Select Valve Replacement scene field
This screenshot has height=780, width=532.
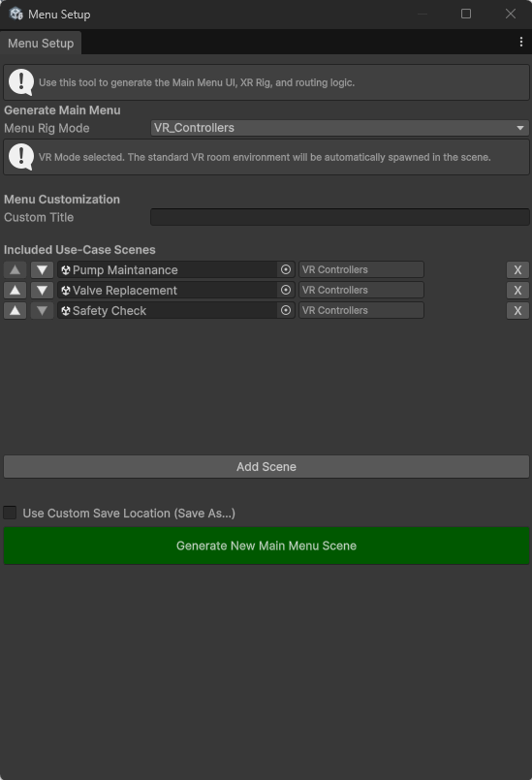[x=176, y=290]
